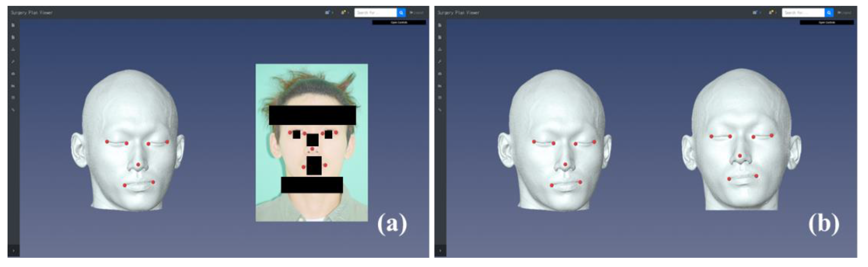The width and height of the screenshot is (868, 267).
Task: Select the fourth sidebar tool icon in panel (b)
Action: click(x=440, y=62)
